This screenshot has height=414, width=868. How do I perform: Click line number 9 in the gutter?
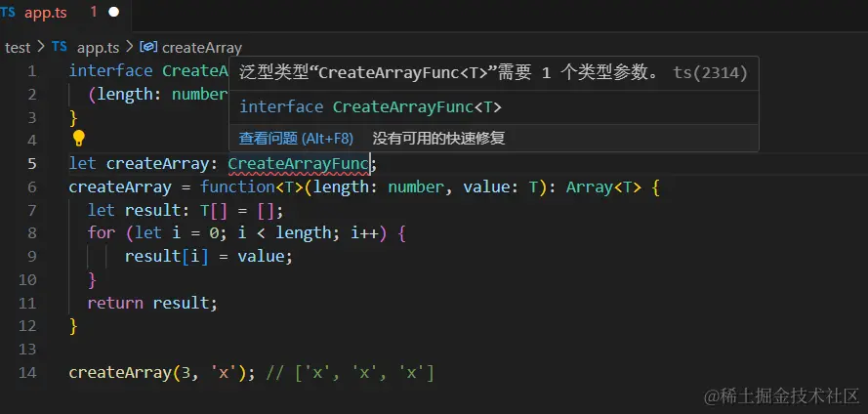(x=31, y=256)
